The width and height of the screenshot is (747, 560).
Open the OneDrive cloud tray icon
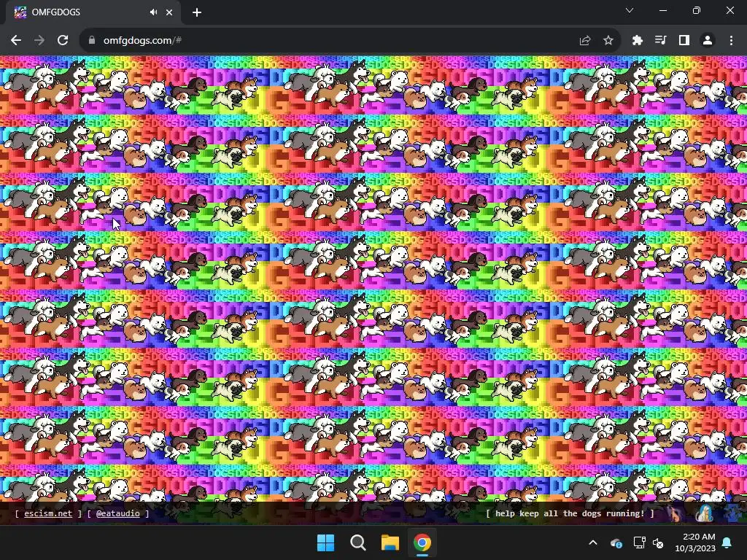point(616,542)
